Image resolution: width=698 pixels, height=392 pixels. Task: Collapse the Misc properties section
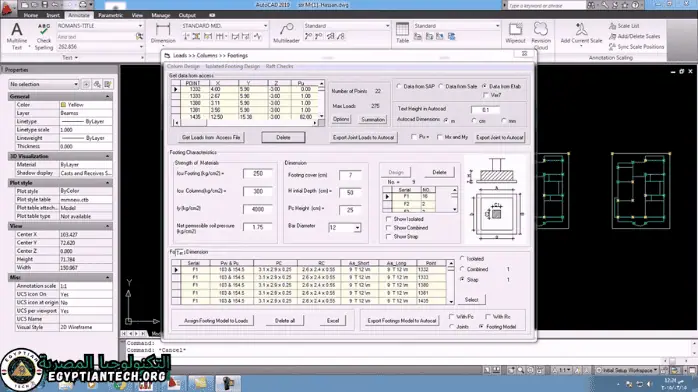(x=107, y=277)
